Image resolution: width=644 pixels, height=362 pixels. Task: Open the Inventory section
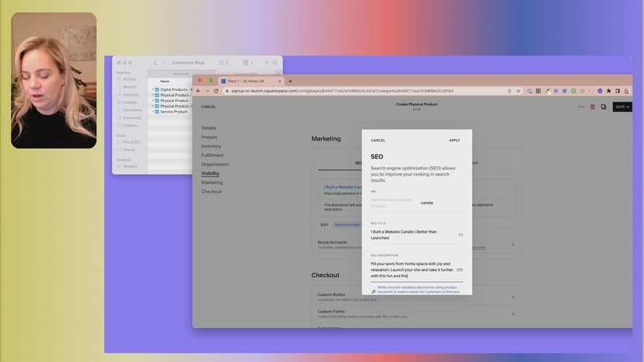click(212, 146)
